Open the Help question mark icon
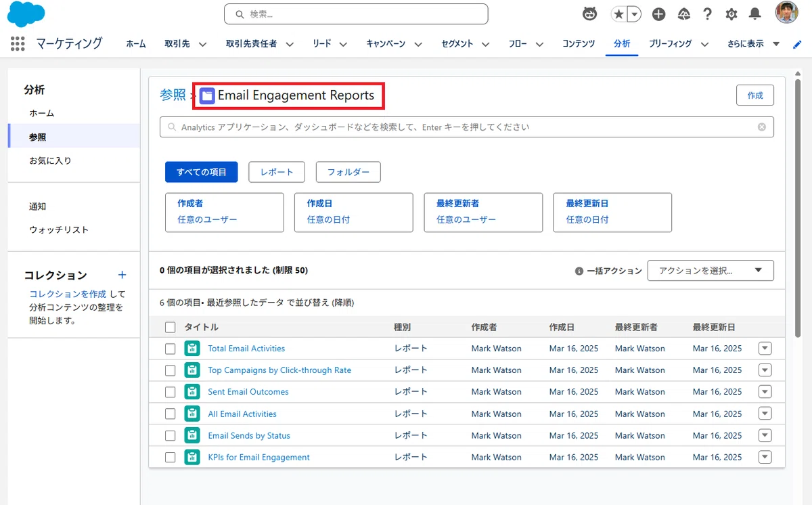 (707, 14)
